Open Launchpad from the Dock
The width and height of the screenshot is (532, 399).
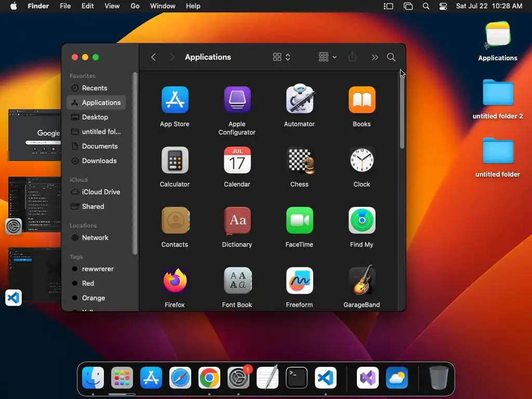click(122, 378)
